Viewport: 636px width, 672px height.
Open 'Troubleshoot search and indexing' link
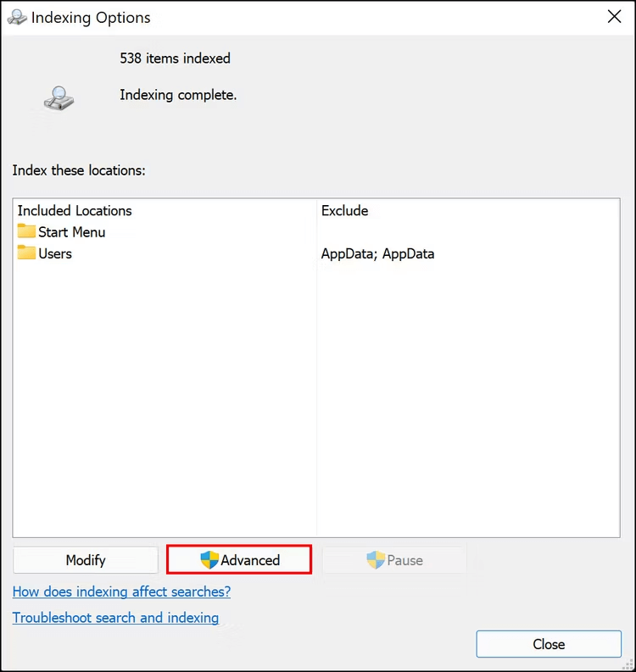pos(115,618)
